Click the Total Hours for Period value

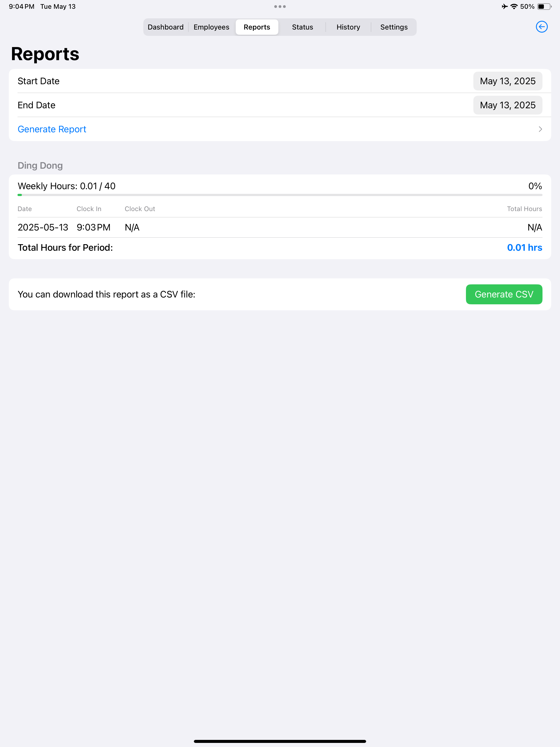524,247
